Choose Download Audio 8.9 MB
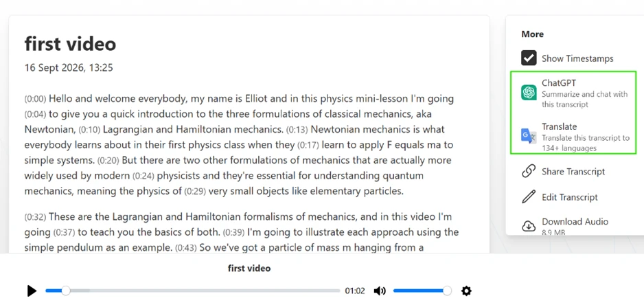Screen dimensions: 644x305 point(573,226)
